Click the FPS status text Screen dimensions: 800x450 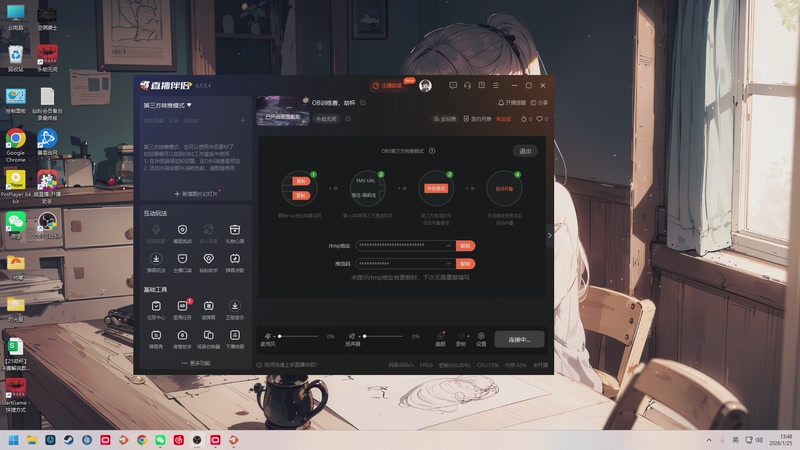426,365
